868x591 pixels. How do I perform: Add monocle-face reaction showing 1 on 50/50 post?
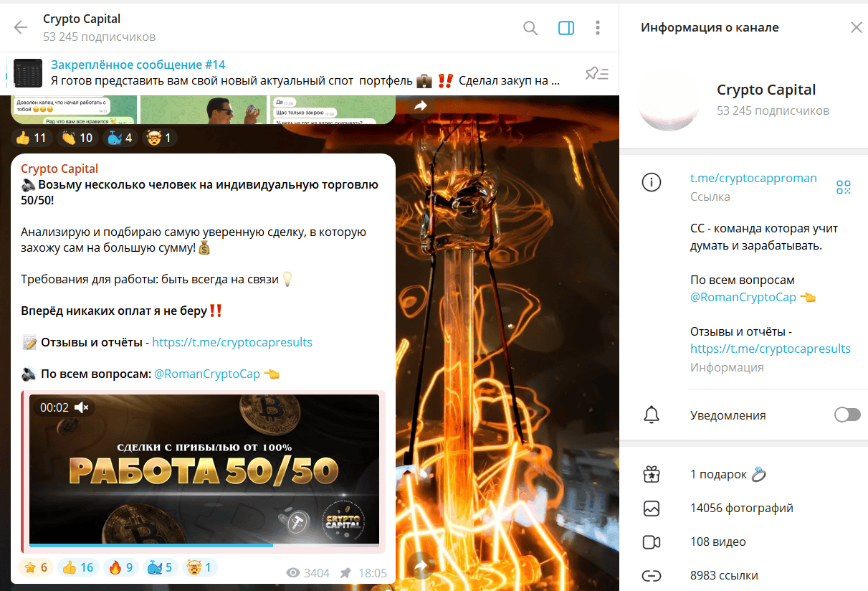pos(200,568)
